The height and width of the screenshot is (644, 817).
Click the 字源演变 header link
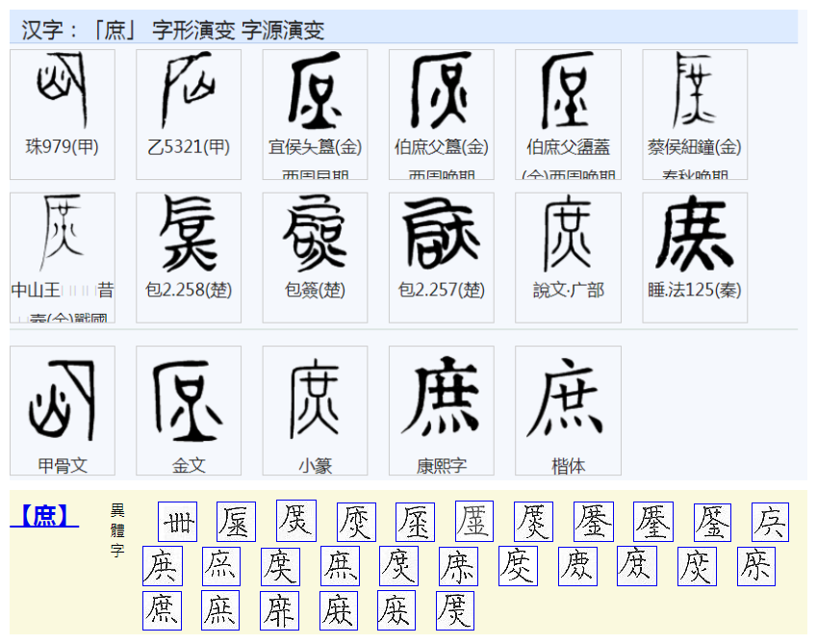pyautogui.click(x=282, y=30)
